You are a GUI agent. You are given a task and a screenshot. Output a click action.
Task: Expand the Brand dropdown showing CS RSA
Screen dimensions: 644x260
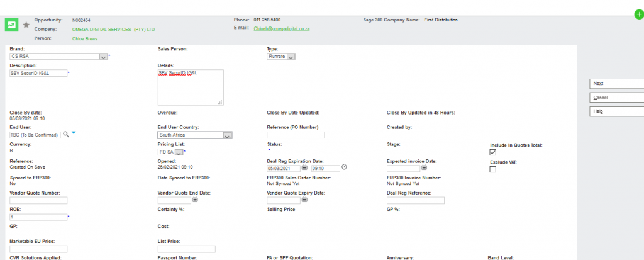(x=104, y=56)
